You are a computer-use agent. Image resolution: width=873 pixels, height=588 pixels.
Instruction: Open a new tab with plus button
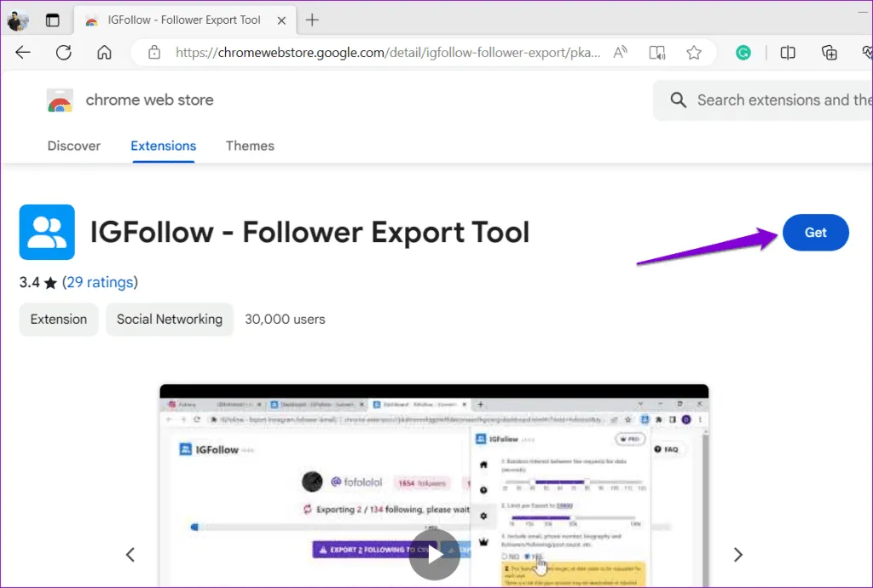312,20
